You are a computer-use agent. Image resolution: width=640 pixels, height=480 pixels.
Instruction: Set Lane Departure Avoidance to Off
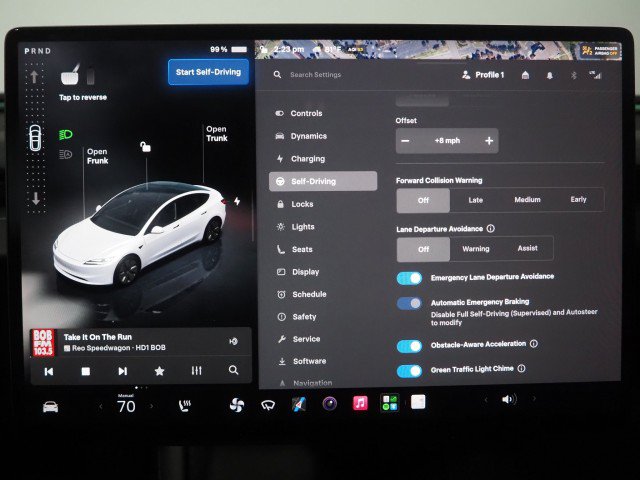point(423,249)
